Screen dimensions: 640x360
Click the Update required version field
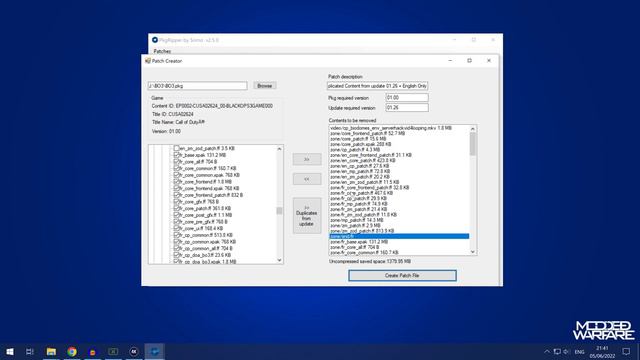click(x=407, y=108)
